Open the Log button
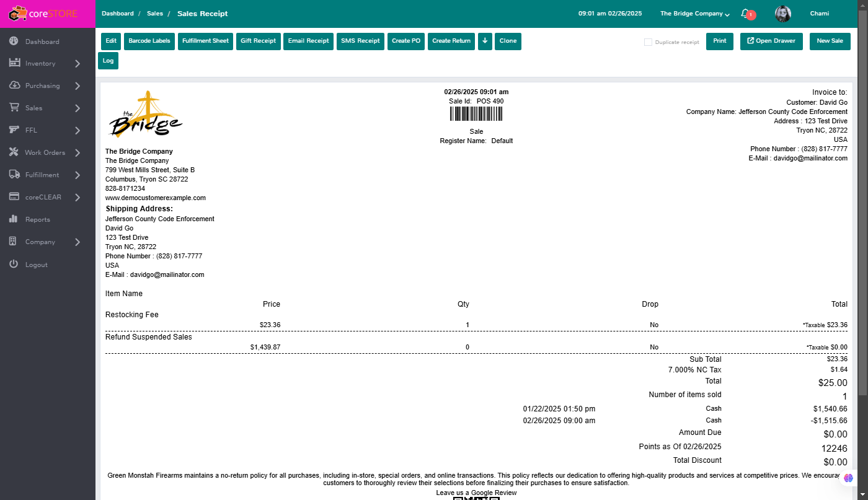The width and height of the screenshot is (868, 500). click(108, 61)
